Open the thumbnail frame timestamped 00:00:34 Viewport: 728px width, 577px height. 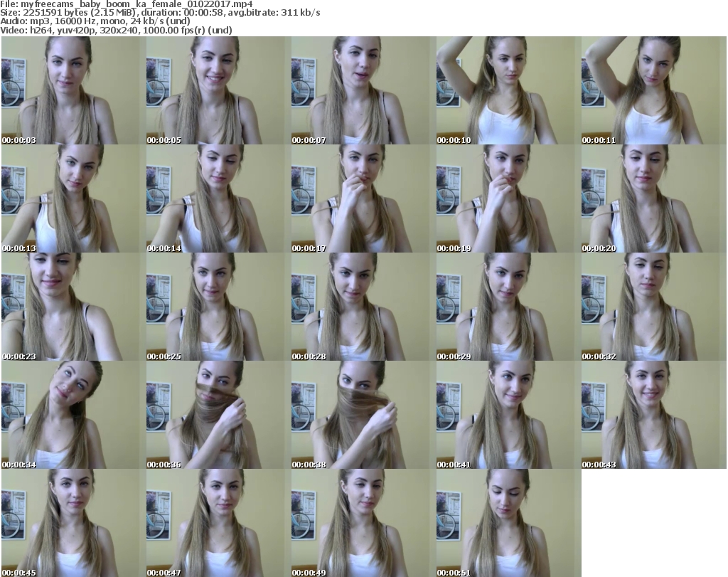(x=73, y=415)
